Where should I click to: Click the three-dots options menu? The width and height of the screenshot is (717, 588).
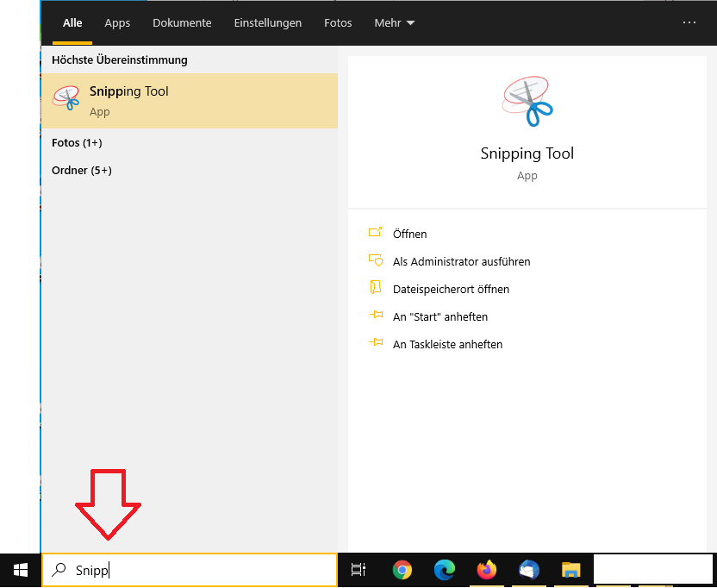[689, 23]
